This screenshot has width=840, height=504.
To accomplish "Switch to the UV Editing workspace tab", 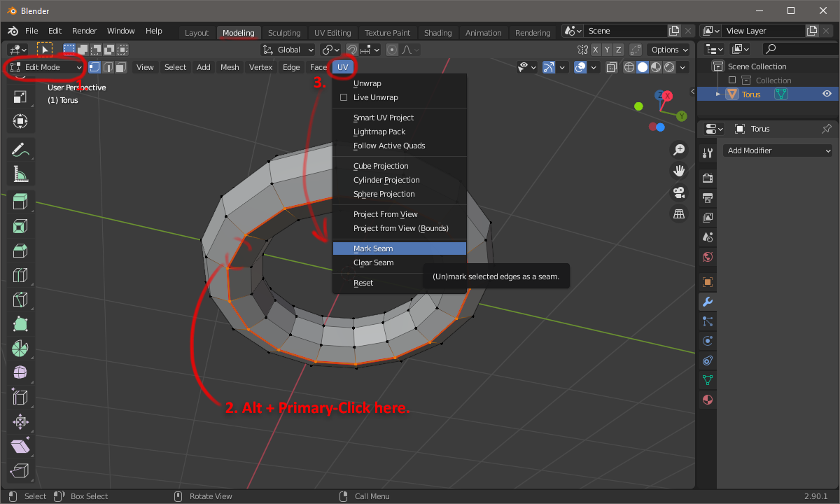I will point(332,33).
